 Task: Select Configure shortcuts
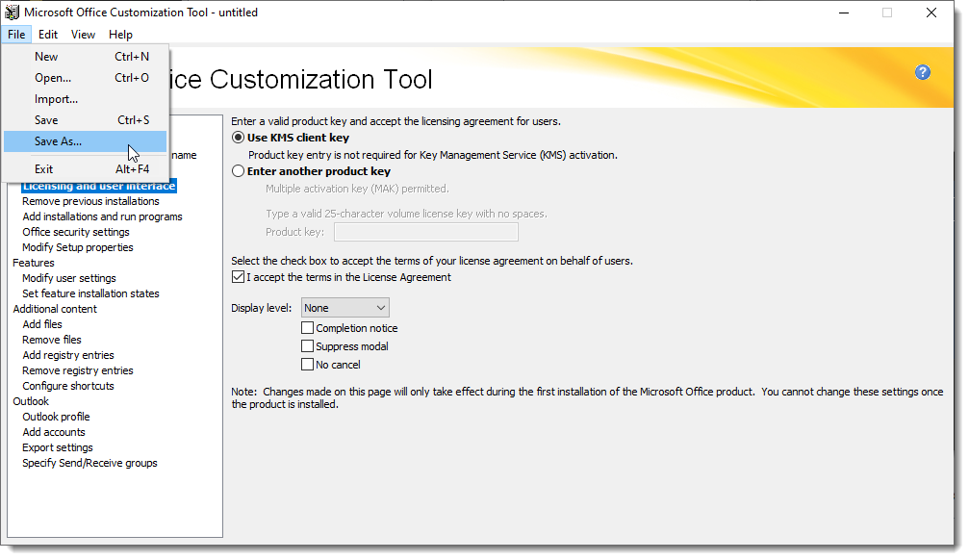(68, 386)
